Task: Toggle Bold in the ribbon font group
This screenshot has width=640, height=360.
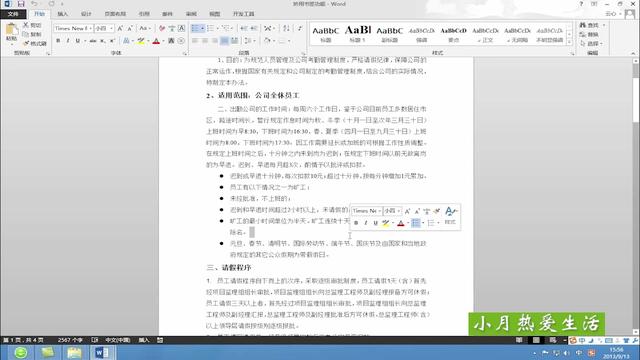Action: (x=58, y=41)
